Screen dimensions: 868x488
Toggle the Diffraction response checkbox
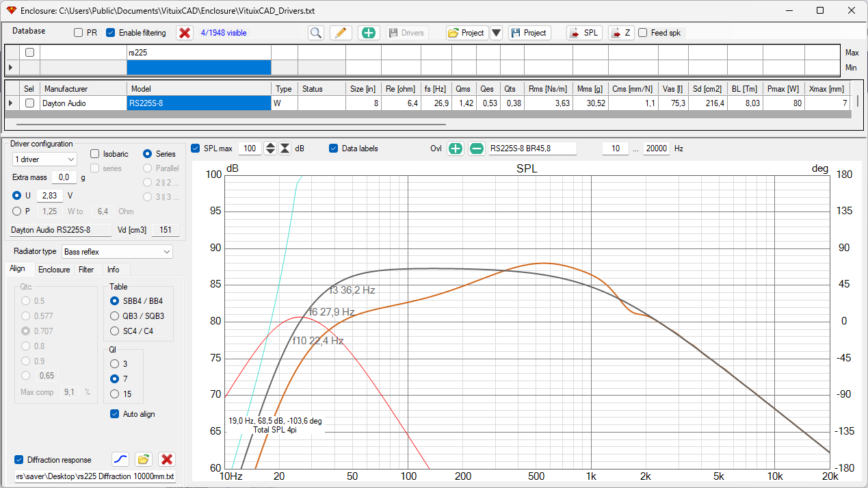click(18, 460)
